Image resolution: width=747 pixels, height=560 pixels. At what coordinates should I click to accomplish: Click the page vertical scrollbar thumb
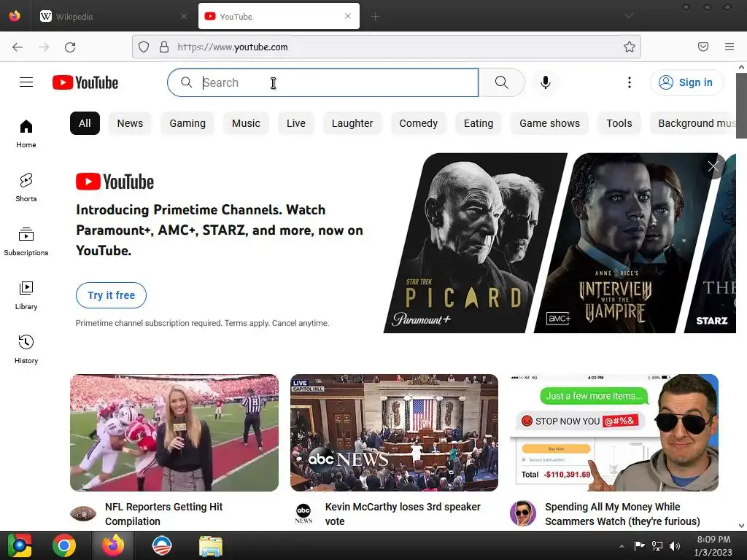point(741,106)
